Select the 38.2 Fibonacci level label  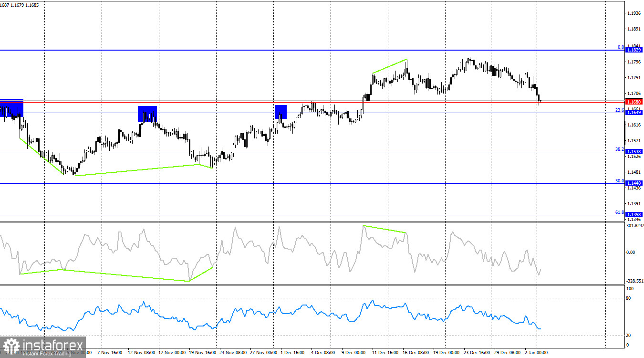click(619, 149)
